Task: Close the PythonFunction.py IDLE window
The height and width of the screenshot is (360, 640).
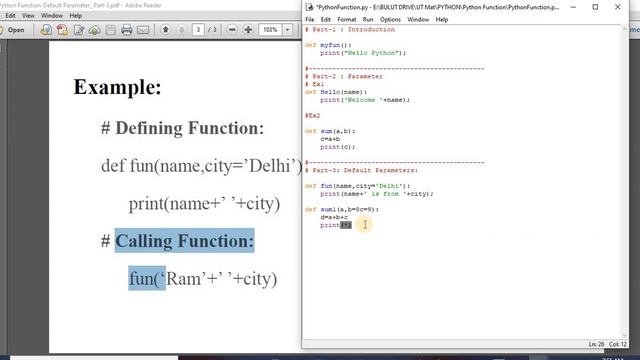Action: click(618, 7)
